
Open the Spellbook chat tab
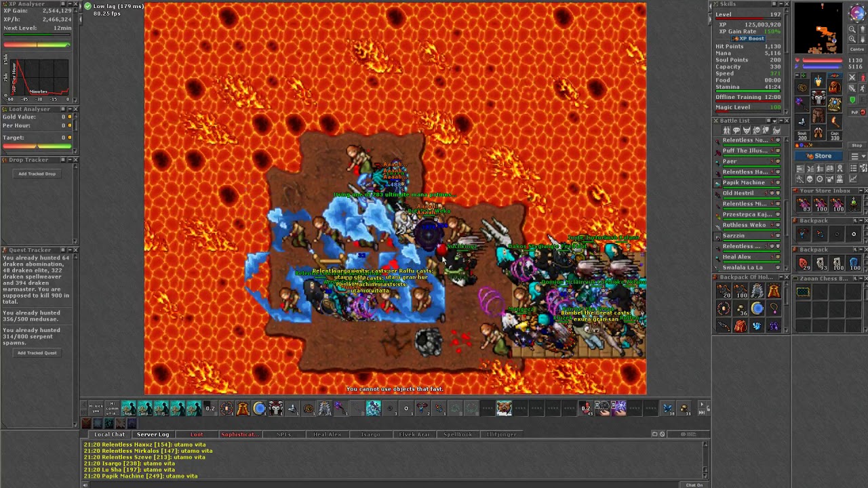click(458, 434)
